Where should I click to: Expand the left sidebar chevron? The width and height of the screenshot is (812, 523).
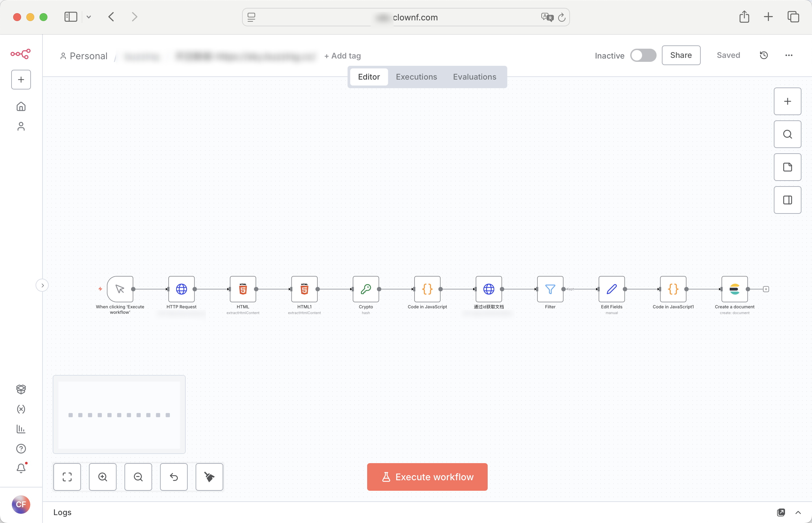click(42, 285)
